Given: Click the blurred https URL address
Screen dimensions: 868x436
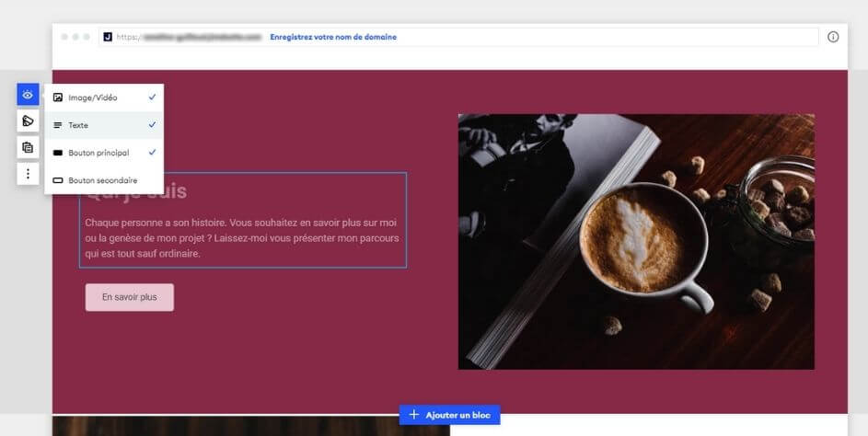Looking at the screenshot, I should click(189, 37).
